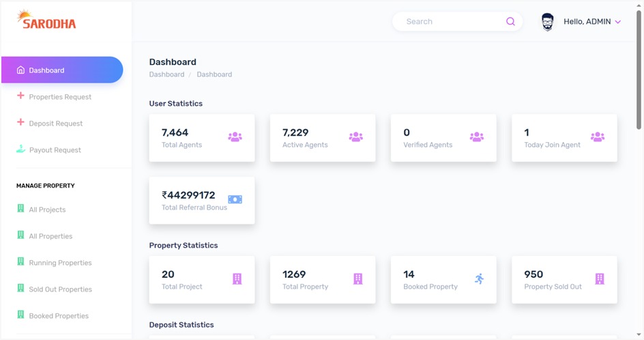Click building icon beside Running Properties
644x340 pixels.
[x=20, y=261]
